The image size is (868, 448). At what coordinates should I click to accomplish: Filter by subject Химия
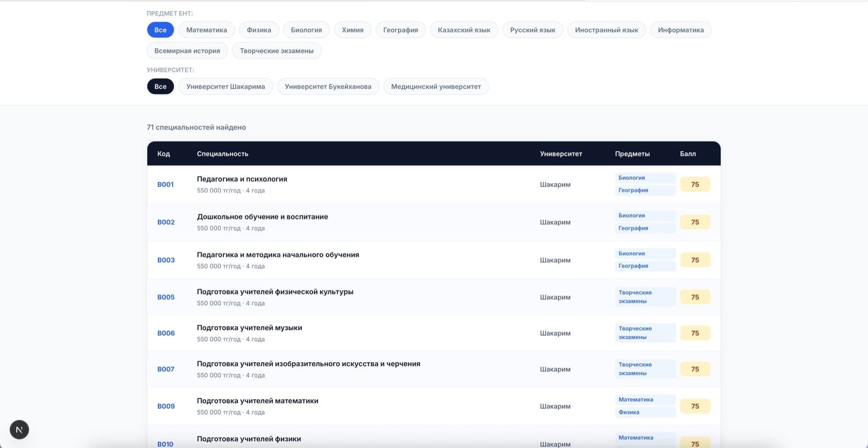click(x=353, y=30)
